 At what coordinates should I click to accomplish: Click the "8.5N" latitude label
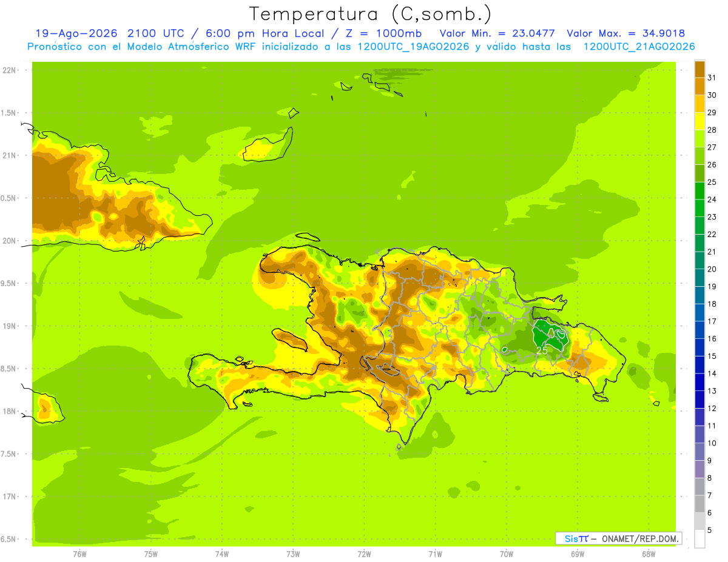[9, 369]
